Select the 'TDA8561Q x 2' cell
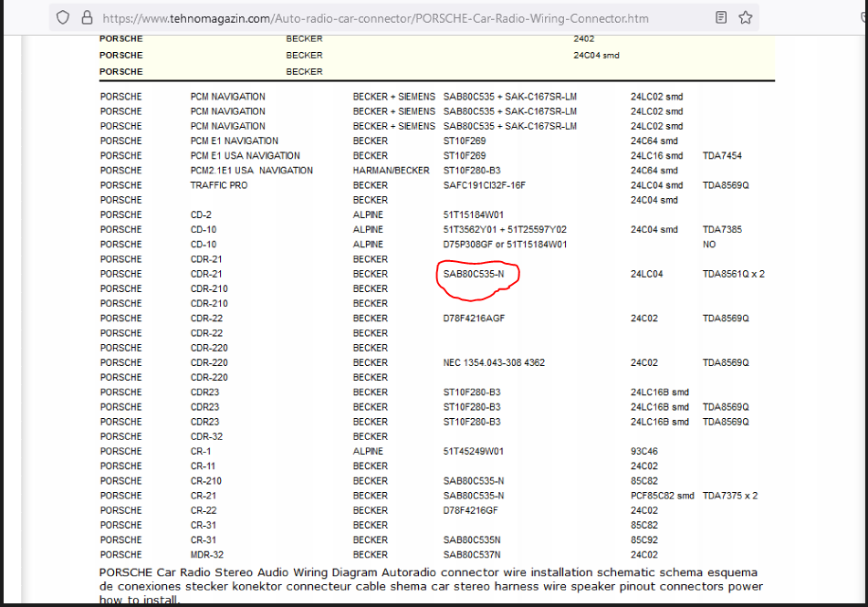The image size is (868, 607). [734, 274]
